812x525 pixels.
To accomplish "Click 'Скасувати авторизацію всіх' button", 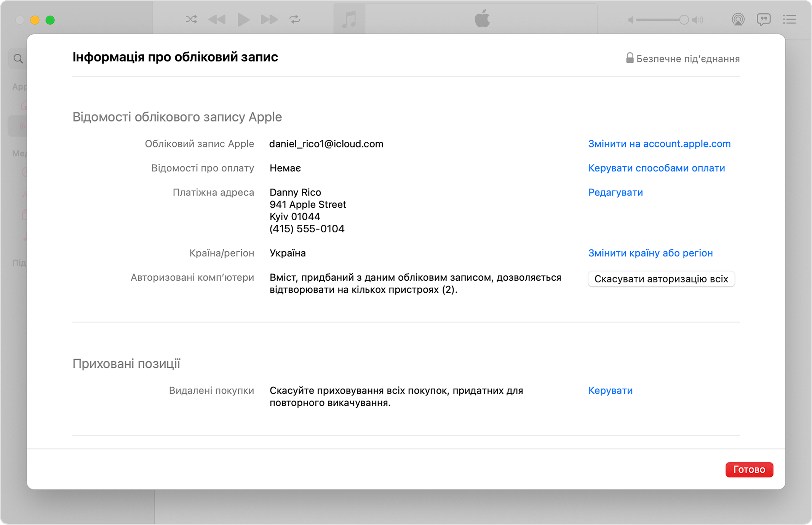I will (x=661, y=279).
